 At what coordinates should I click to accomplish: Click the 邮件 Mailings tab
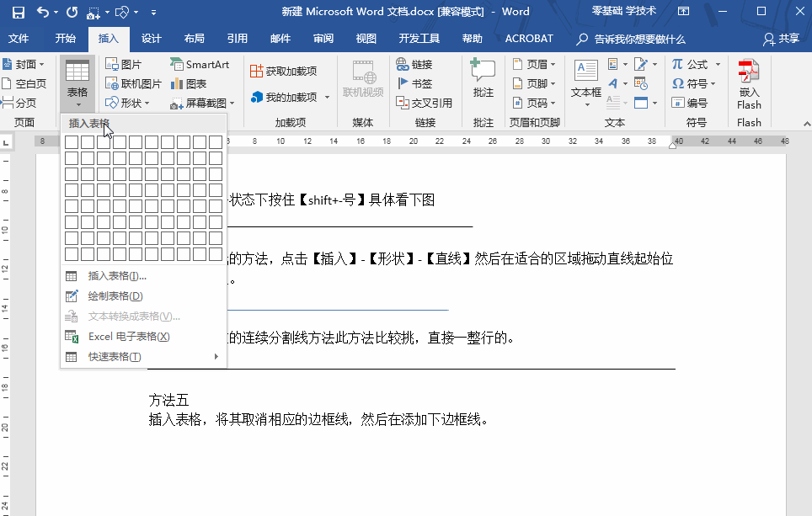tap(280, 38)
